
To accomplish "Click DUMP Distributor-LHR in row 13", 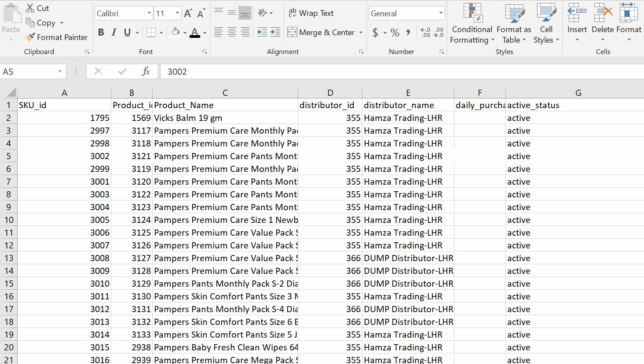I will click(x=408, y=258).
